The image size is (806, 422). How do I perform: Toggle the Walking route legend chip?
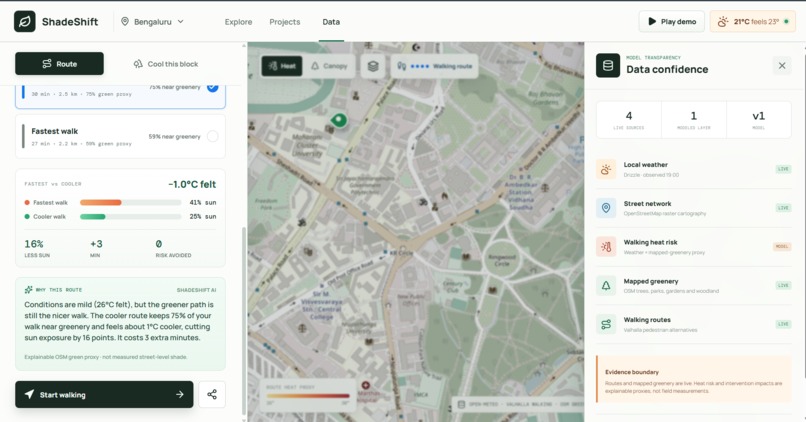[x=435, y=66]
